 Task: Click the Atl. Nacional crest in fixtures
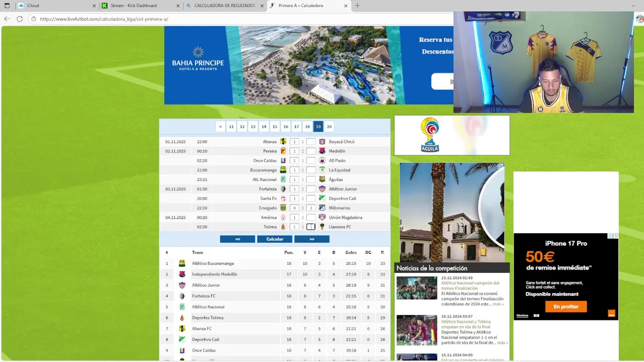coord(283,179)
